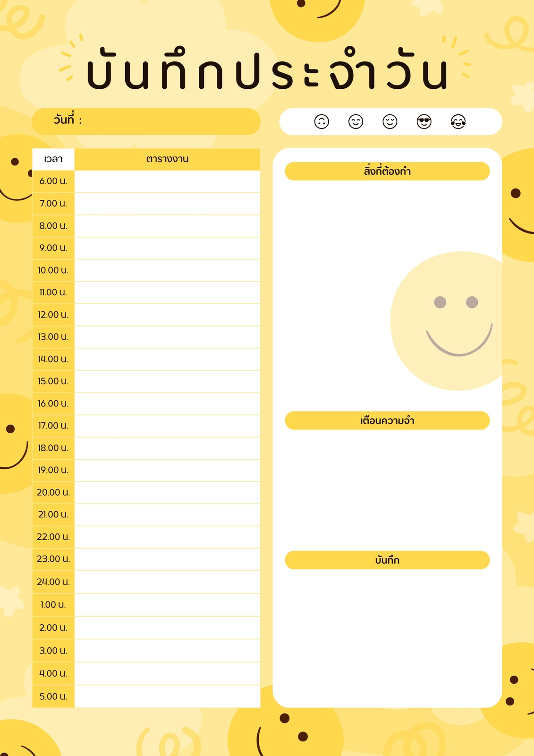This screenshot has width=534, height=756.
Task: Click the 1.00 น. time label
Action: click(53, 605)
